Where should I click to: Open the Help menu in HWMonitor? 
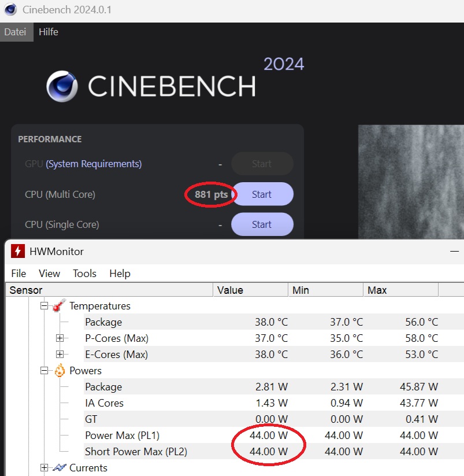(x=120, y=274)
